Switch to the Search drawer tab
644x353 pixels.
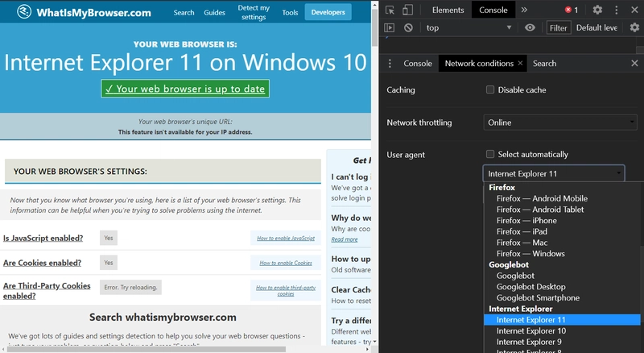(544, 63)
